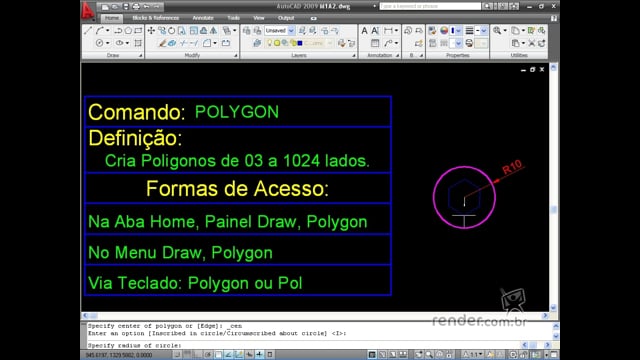
Task: Toggle layer freeze sun icon
Action: tap(277, 43)
